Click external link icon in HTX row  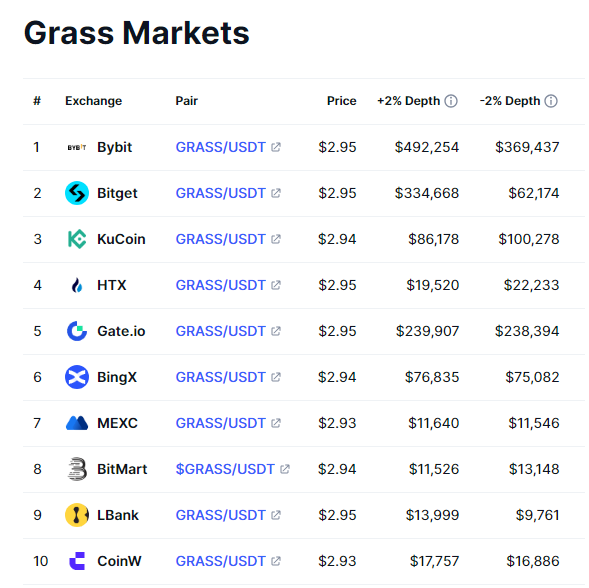276,285
